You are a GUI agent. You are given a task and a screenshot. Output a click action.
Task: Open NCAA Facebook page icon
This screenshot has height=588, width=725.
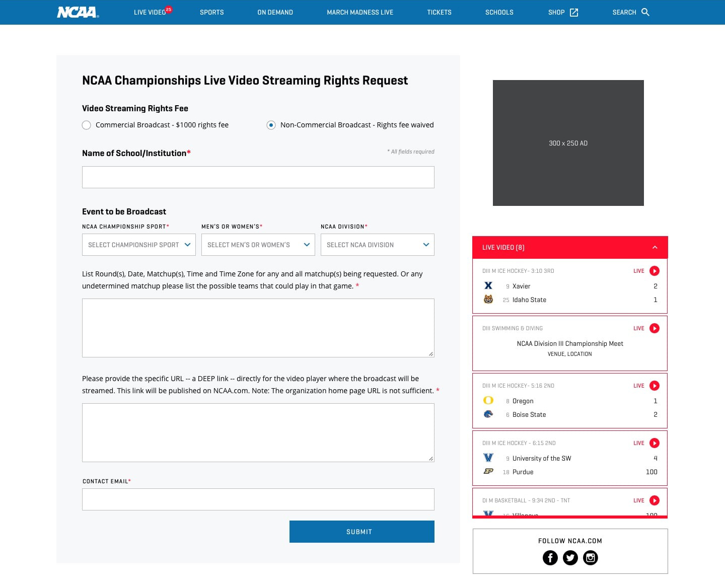(x=550, y=558)
